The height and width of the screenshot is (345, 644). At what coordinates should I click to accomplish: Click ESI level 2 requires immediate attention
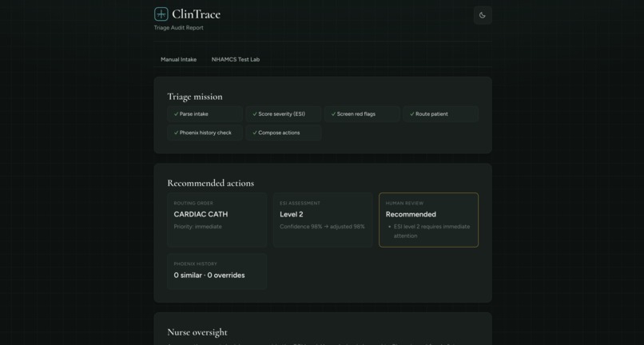coord(431,232)
